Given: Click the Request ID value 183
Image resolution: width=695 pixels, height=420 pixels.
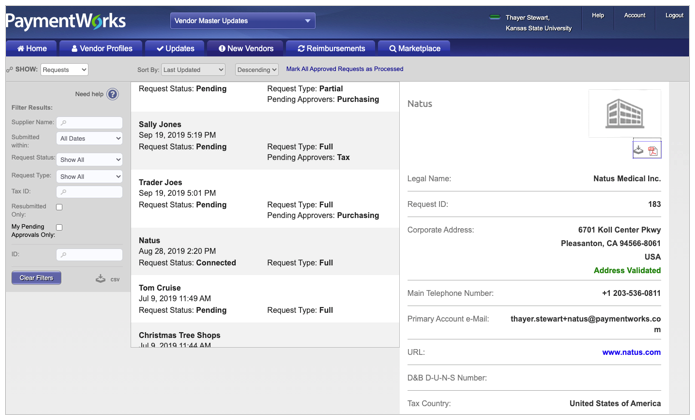Looking at the screenshot, I should click(654, 204).
